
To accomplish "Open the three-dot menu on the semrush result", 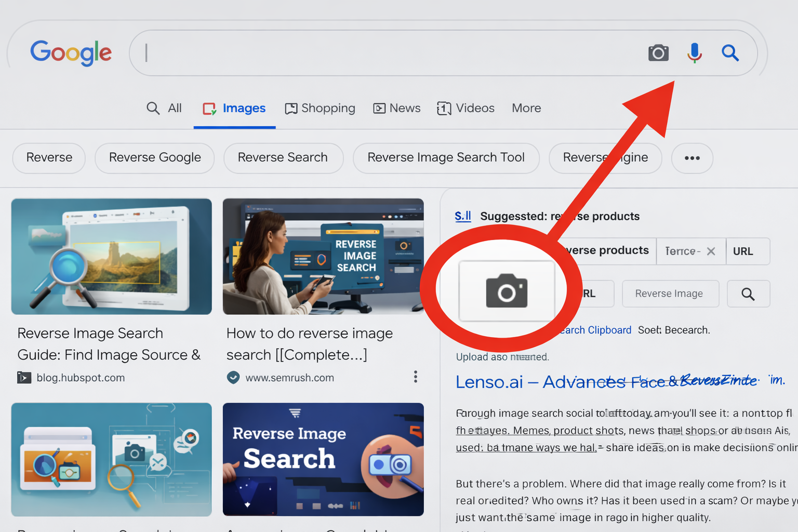I will (416, 377).
